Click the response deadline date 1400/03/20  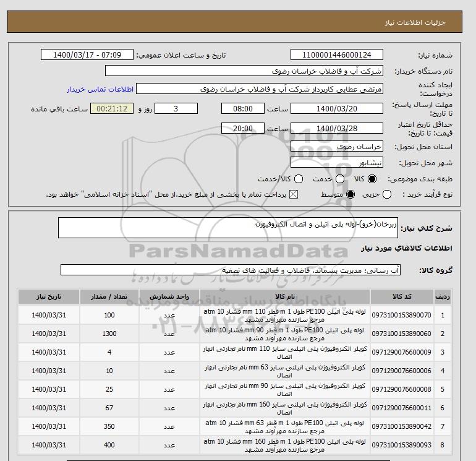tap(337, 108)
